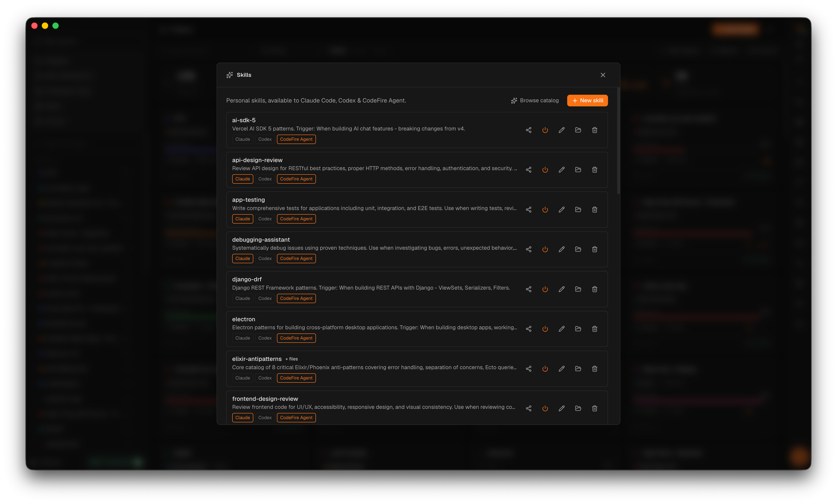This screenshot has width=837, height=504.
Task: Toggle power for ai-sdk-5 skill
Action: point(545,130)
